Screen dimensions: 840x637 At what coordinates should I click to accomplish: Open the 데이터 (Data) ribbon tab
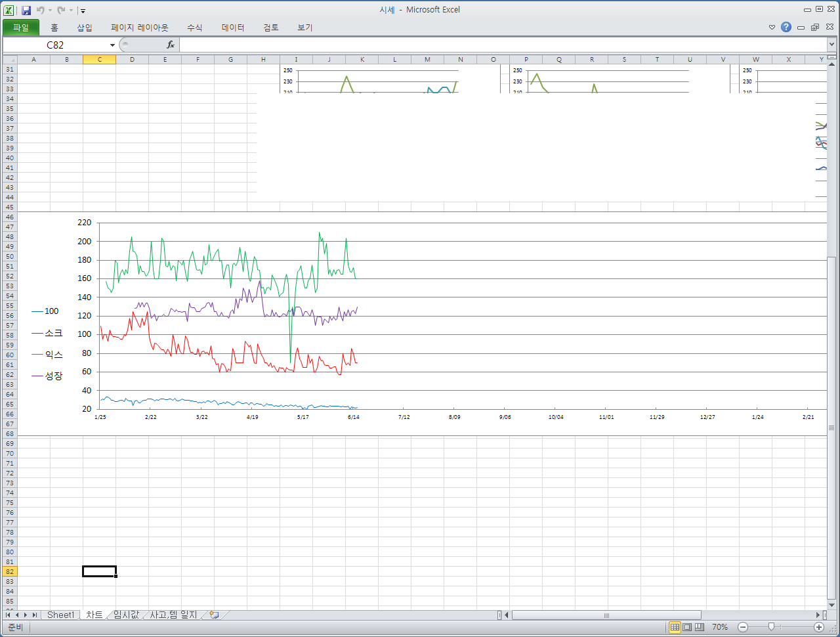point(233,28)
